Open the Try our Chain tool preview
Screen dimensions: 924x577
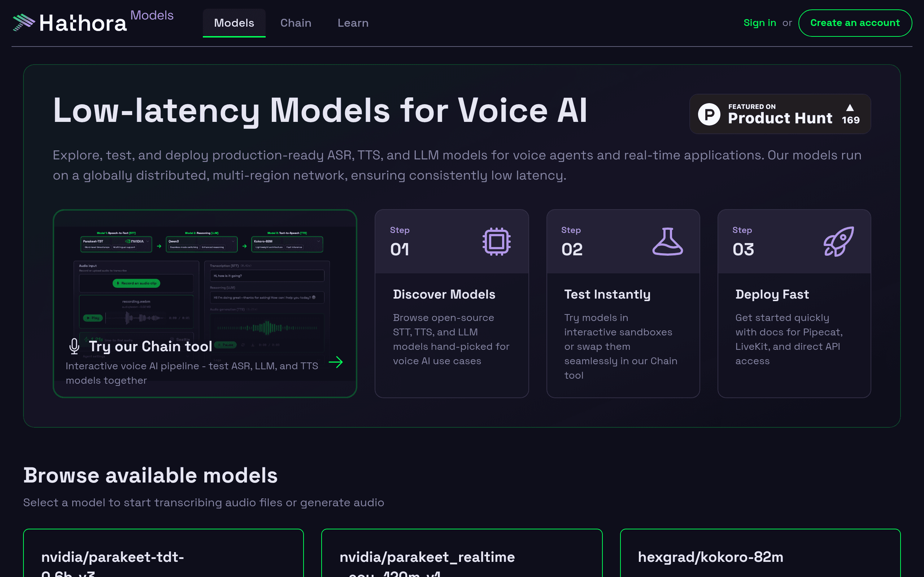click(x=205, y=303)
